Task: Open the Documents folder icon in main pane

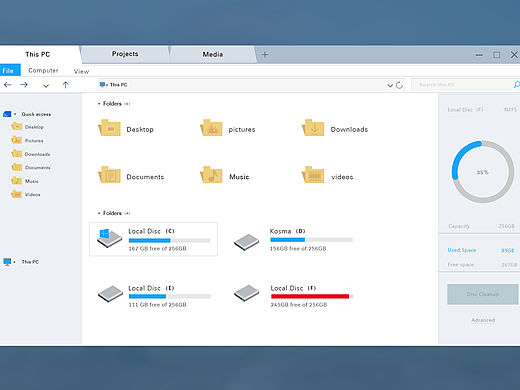Action: [109, 175]
